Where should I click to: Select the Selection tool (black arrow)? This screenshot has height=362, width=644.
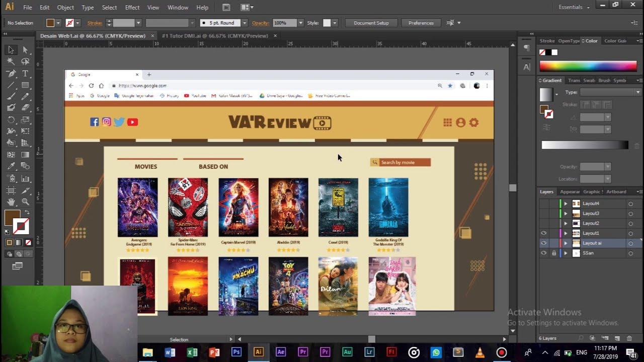[11, 50]
